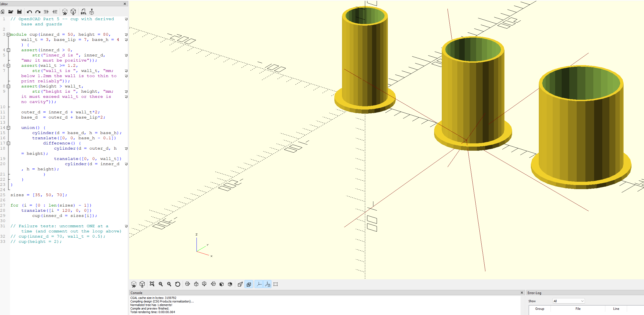Close the Editor panel
Screen dimensions: 644x315
[125, 4]
